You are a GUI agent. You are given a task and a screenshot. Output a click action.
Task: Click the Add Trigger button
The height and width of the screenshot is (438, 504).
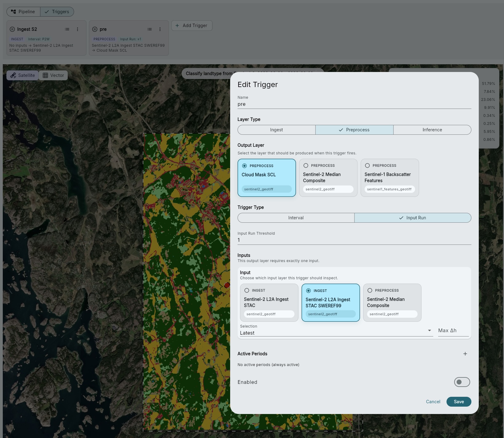[192, 26]
